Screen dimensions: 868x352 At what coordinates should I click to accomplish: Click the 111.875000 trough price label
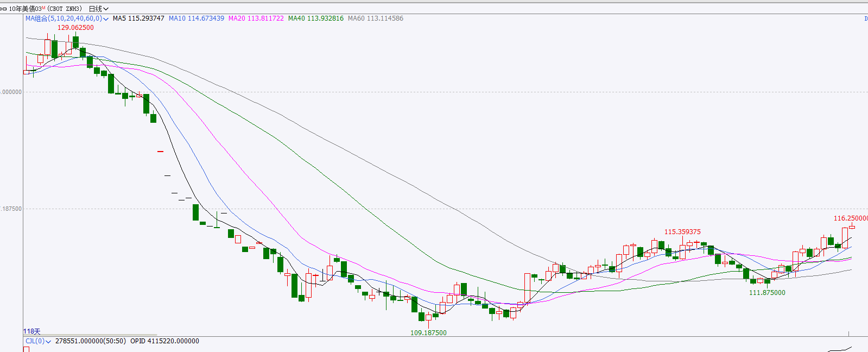coord(767,293)
